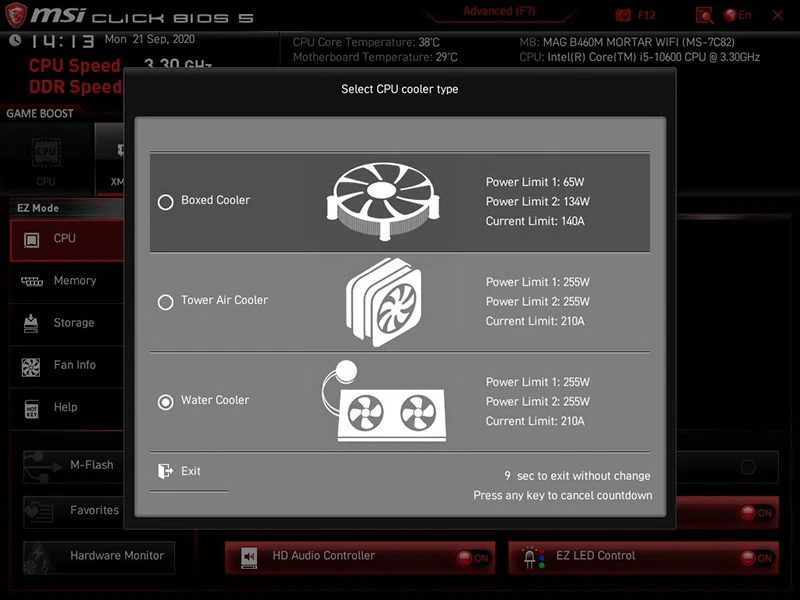Click the F12 screenshot camera icon
The height and width of the screenshot is (600, 800).
[x=623, y=15]
